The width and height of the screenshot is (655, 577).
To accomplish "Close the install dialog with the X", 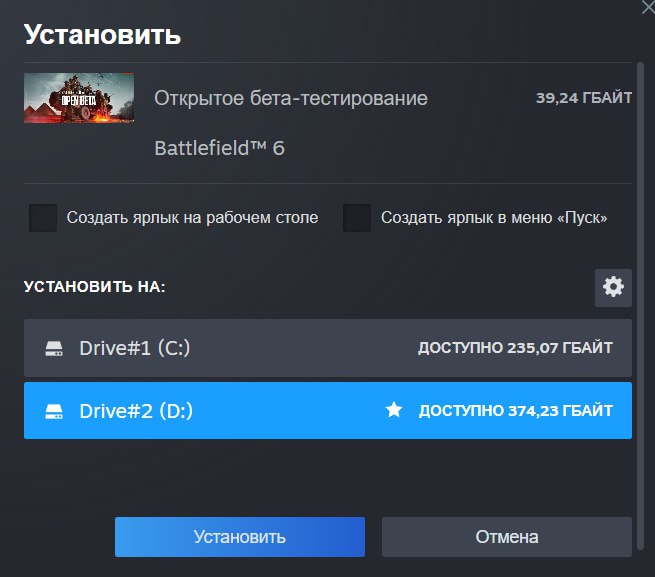I will click(x=648, y=5).
